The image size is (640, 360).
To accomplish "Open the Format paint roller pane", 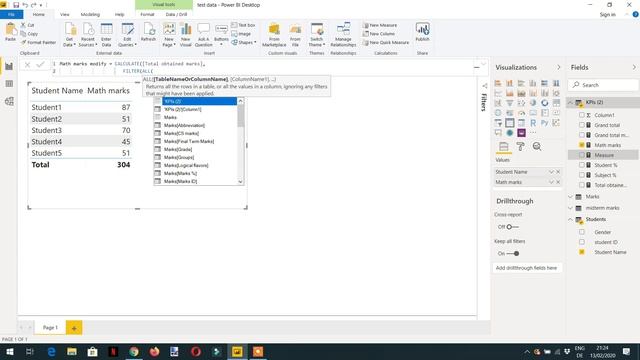I will tap(520, 147).
